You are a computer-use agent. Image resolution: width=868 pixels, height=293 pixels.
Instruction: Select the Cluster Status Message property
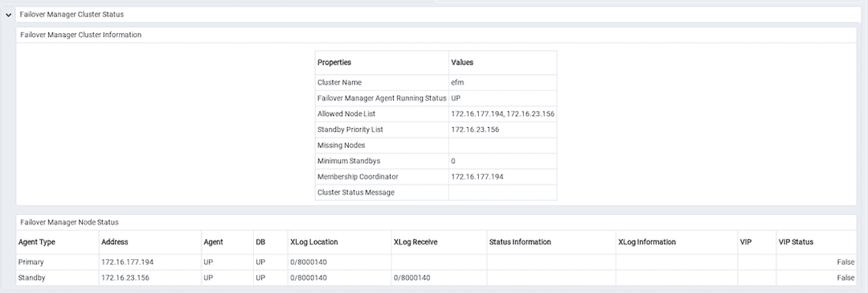point(382,192)
